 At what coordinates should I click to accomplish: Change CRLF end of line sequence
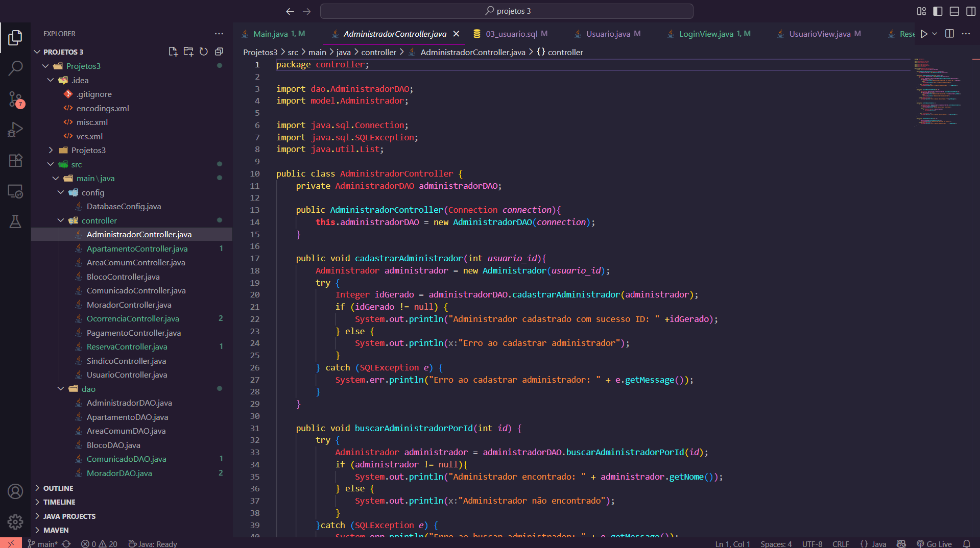841,544
